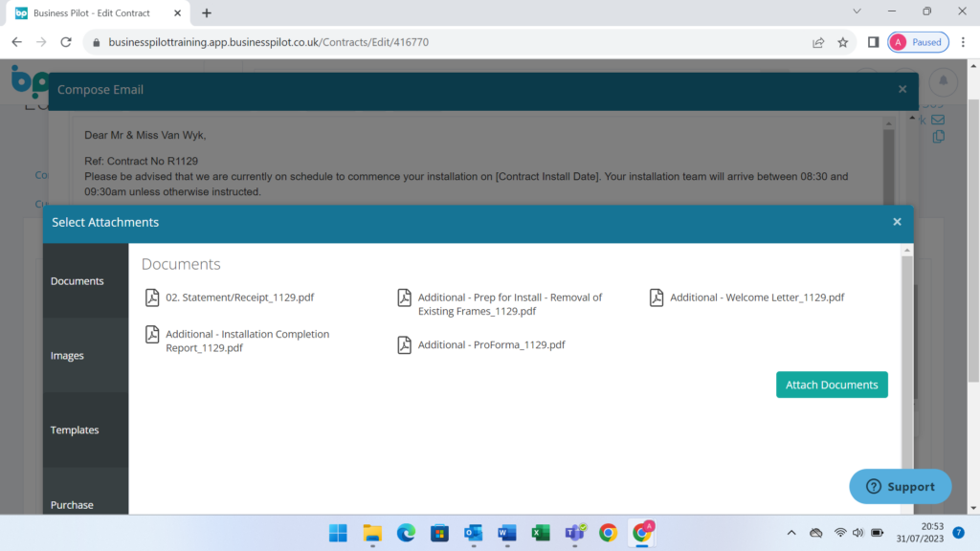This screenshot has width=980, height=551.
Task: Select Additional - Installation Completion Report_1129.pdf
Action: pos(248,342)
